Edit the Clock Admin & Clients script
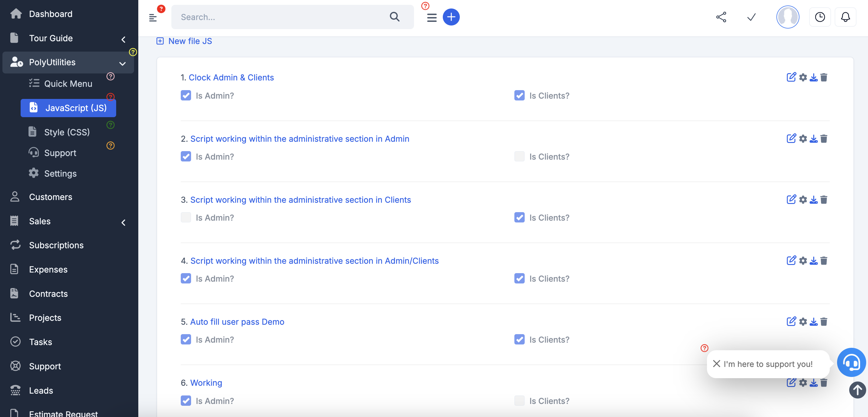868x417 pixels. [x=791, y=77]
